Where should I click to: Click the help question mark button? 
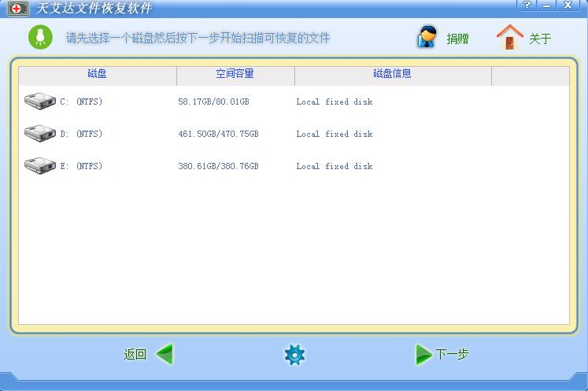[x=527, y=5]
